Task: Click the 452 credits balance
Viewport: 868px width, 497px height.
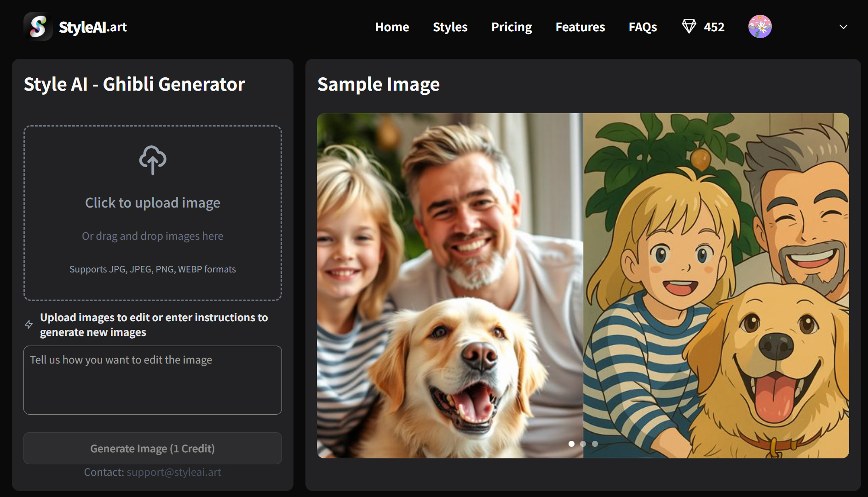Action: (x=714, y=27)
